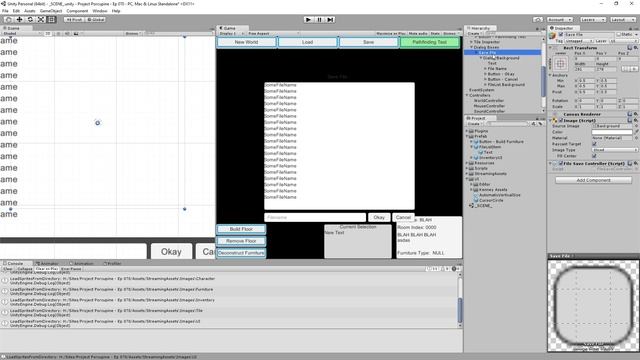Image resolution: width=640 pixels, height=360 pixels.
Task: Click Cancel in the save dialog
Action: click(x=403, y=218)
